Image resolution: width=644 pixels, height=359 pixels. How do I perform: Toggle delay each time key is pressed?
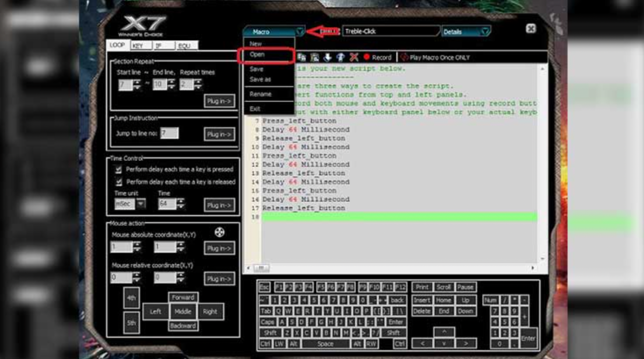click(x=118, y=169)
